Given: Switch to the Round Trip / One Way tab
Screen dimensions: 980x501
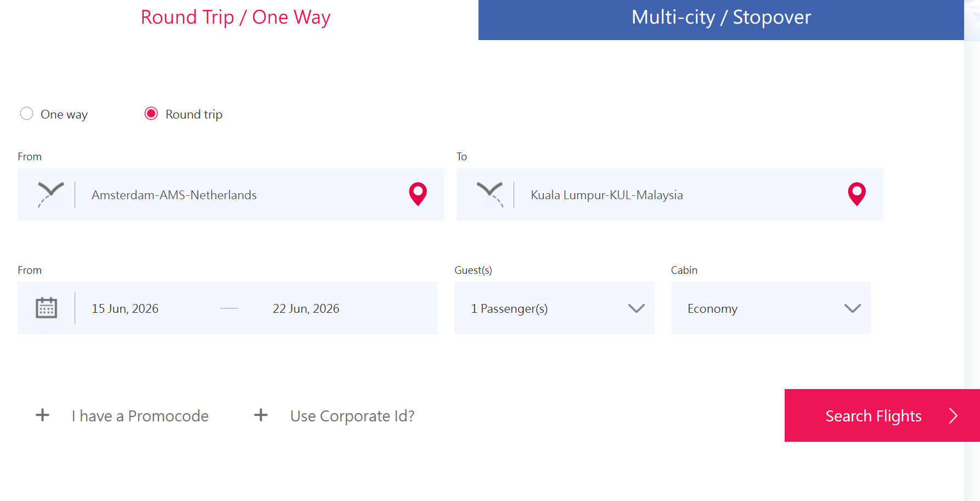Looking at the screenshot, I should 235,17.
